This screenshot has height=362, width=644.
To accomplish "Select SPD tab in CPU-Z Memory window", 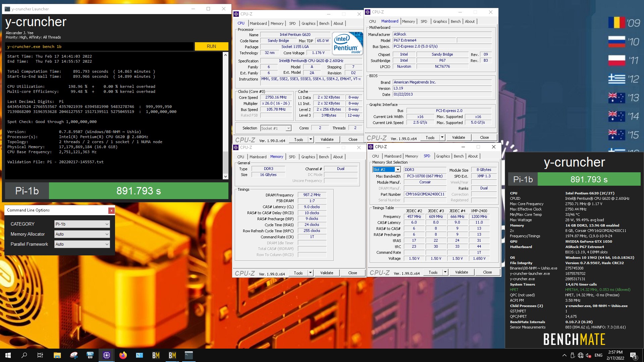I will 292,157.
